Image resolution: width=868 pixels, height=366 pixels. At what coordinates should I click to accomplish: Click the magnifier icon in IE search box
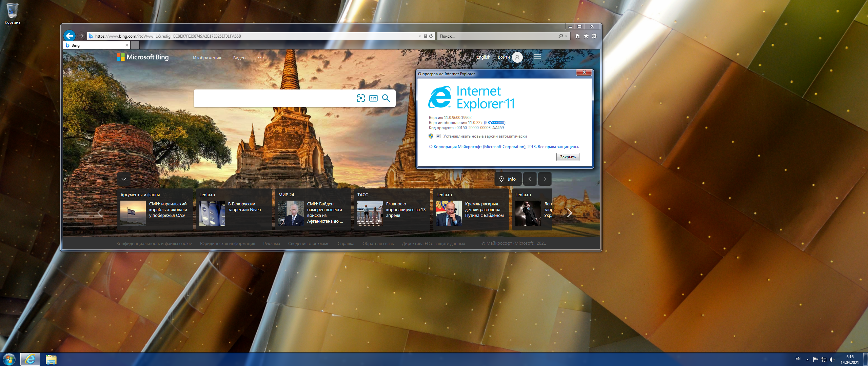[x=560, y=36]
